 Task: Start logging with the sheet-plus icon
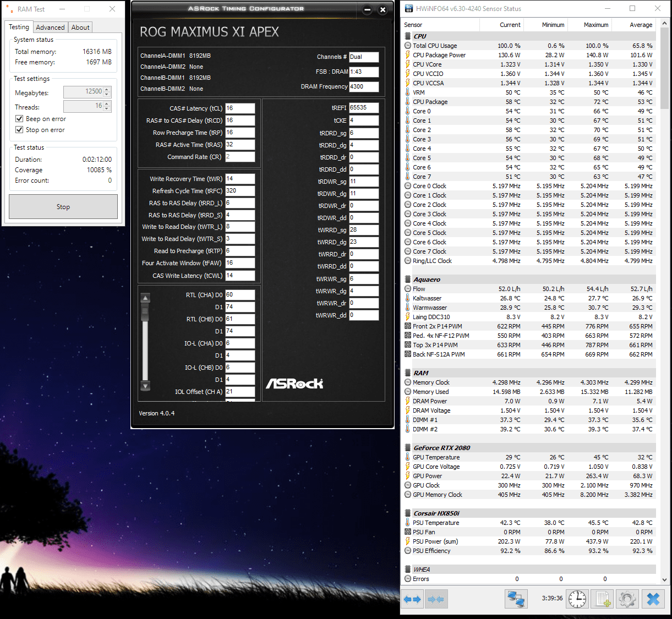point(602,599)
